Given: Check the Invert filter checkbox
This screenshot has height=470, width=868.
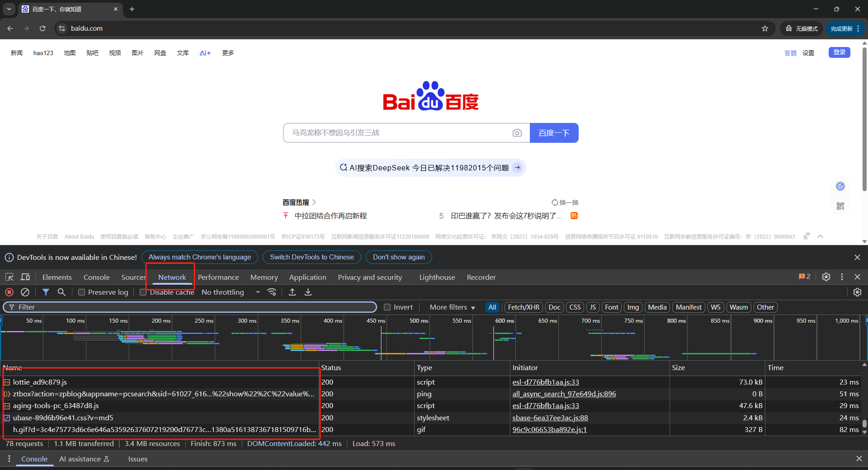Looking at the screenshot, I should (x=387, y=307).
